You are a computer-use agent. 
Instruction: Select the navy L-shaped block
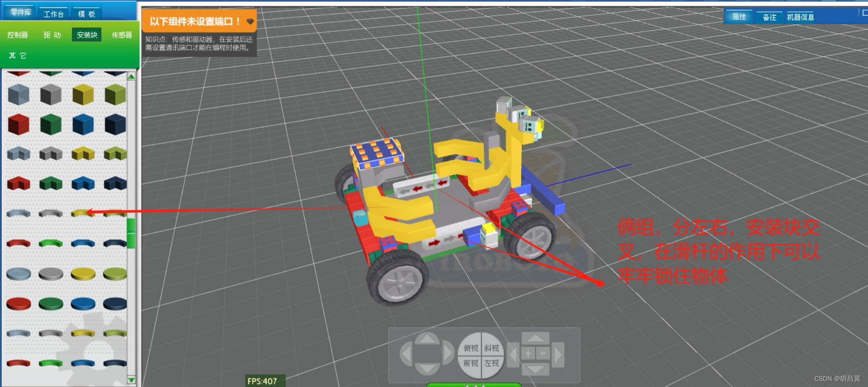(115, 183)
